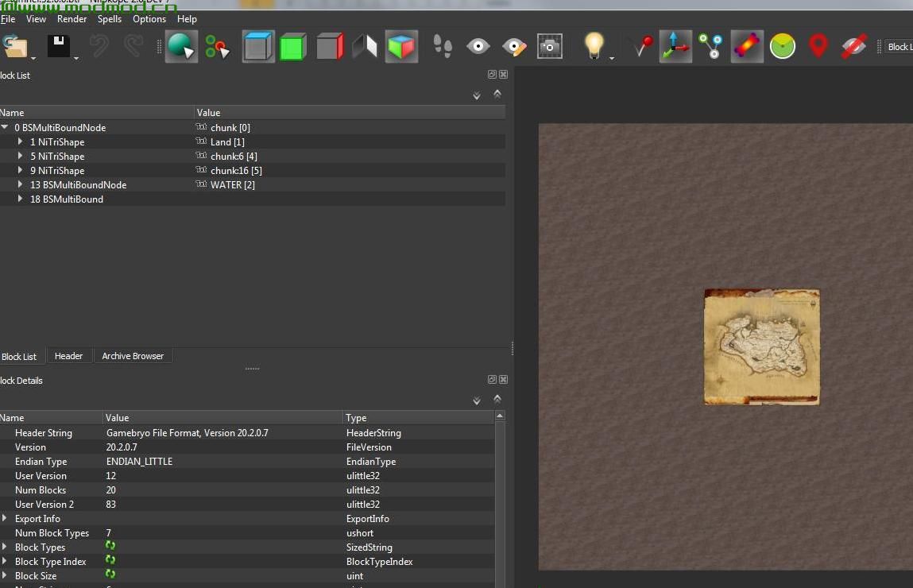Click the Skyrim map in the viewport
This screenshot has width=913, height=588.
click(761, 347)
